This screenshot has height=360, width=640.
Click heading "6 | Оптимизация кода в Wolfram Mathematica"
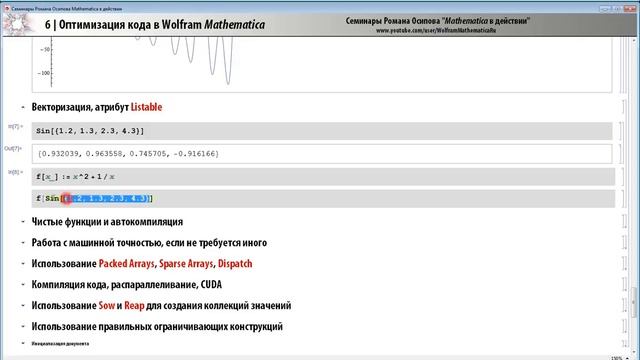click(155, 24)
